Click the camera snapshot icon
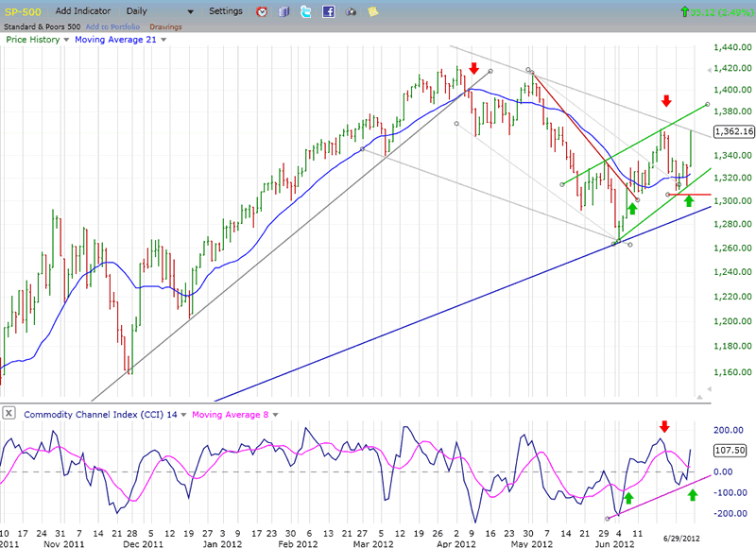The image size is (756, 548). (x=352, y=12)
